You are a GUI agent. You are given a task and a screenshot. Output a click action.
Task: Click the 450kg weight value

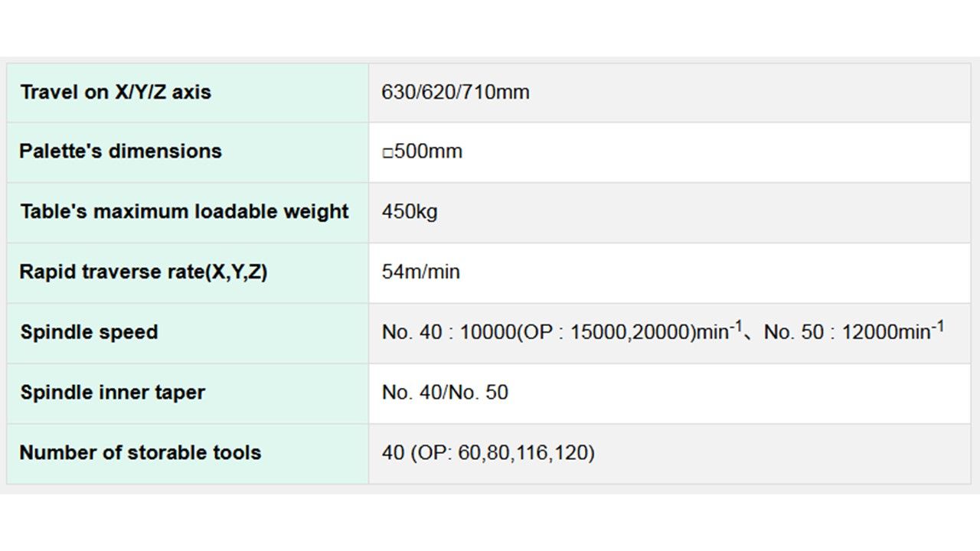pyautogui.click(x=410, y=212)
